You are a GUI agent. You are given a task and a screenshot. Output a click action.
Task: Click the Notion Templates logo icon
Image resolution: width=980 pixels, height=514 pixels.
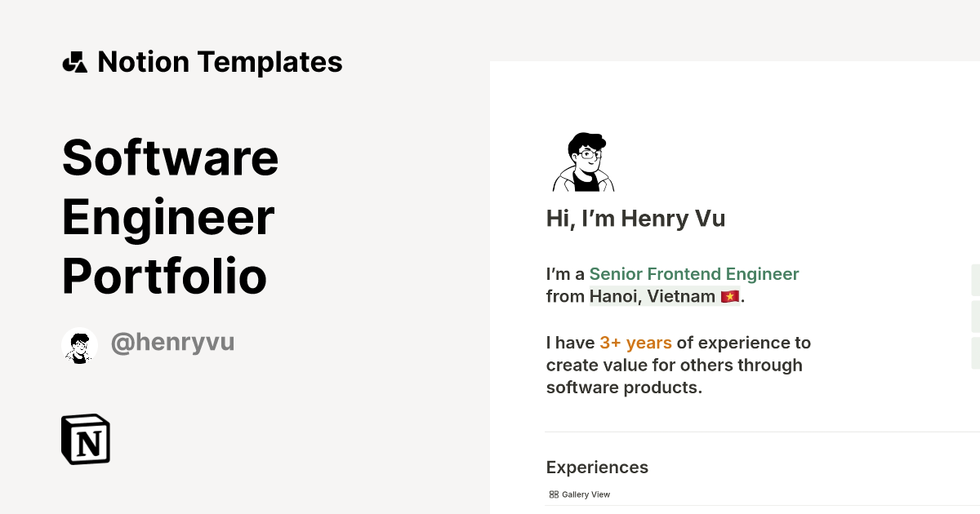(74, 61)
